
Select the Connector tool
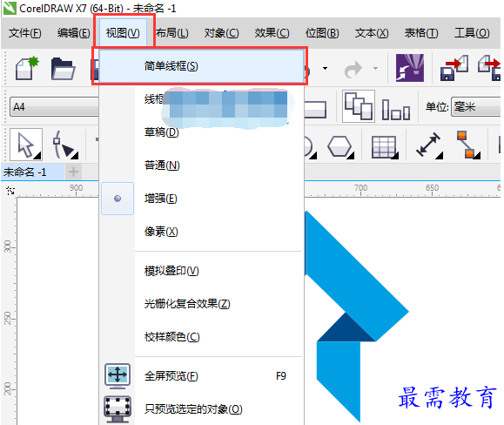pos(468,145)
